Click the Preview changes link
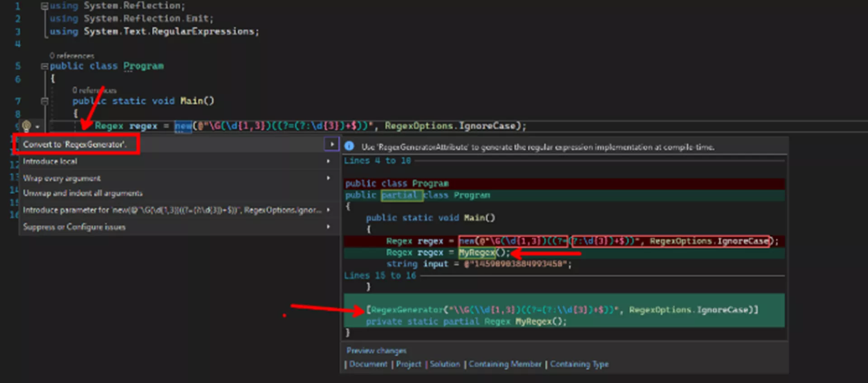The width and height of the screenshot is (868, 383). click(x=376, y=350)
